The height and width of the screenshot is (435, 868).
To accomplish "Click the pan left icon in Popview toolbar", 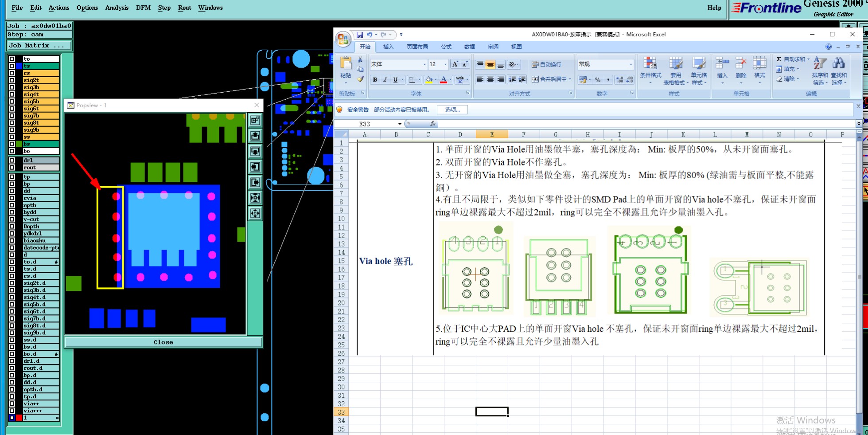I will pos(255,167).
